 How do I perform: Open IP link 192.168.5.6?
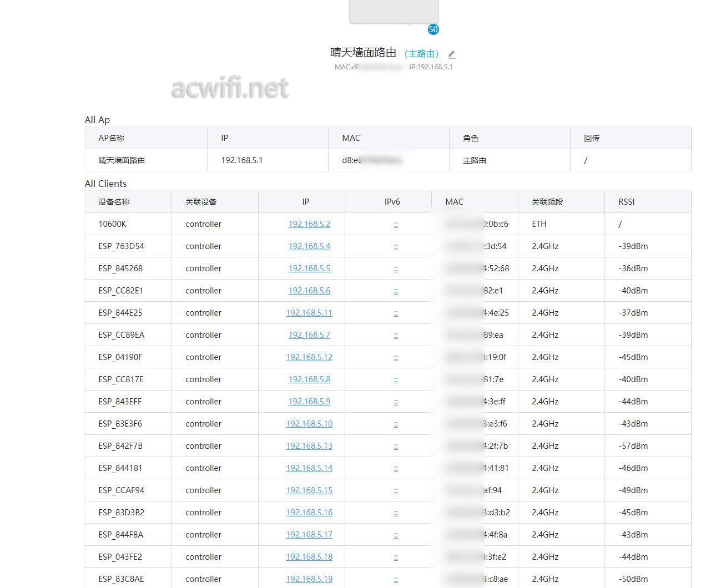[309, 291]
